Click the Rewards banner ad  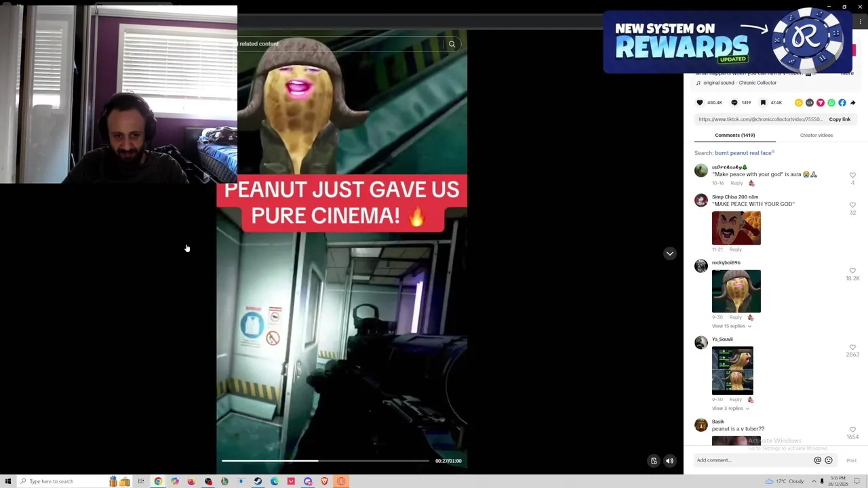(728, 41)
